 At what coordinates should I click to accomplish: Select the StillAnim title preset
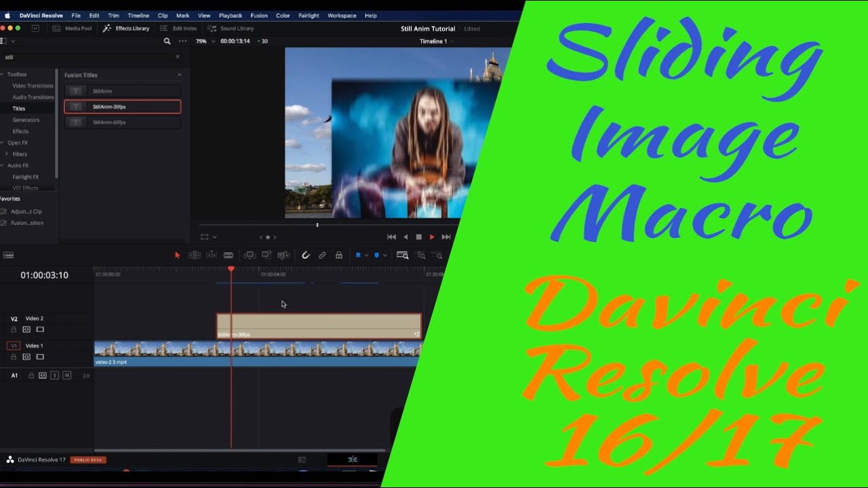point(123,91)
